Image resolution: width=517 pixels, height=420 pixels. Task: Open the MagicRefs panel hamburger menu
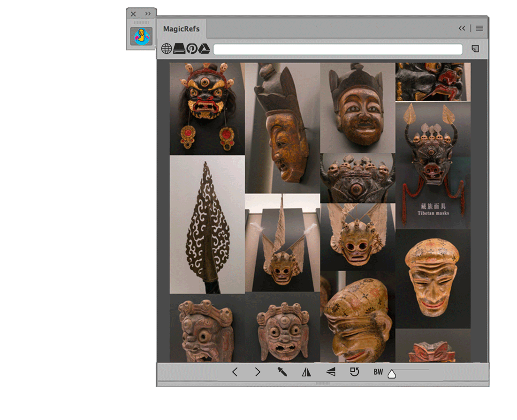coord(479,29)
